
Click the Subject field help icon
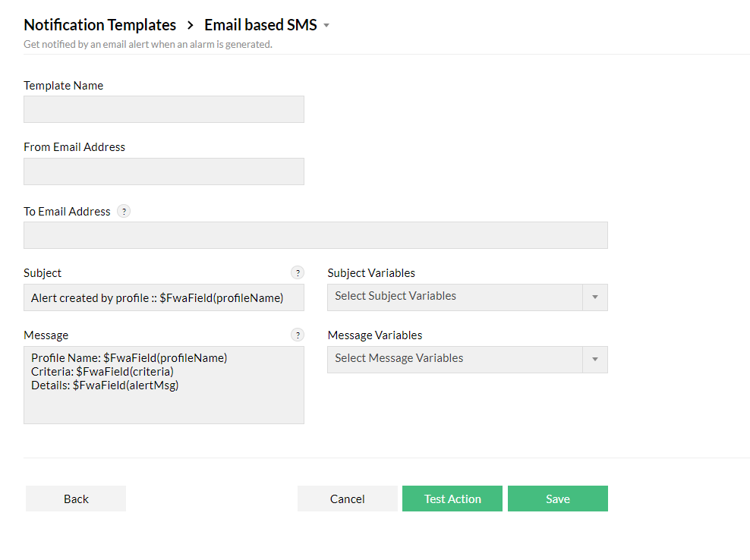(298, 272)
